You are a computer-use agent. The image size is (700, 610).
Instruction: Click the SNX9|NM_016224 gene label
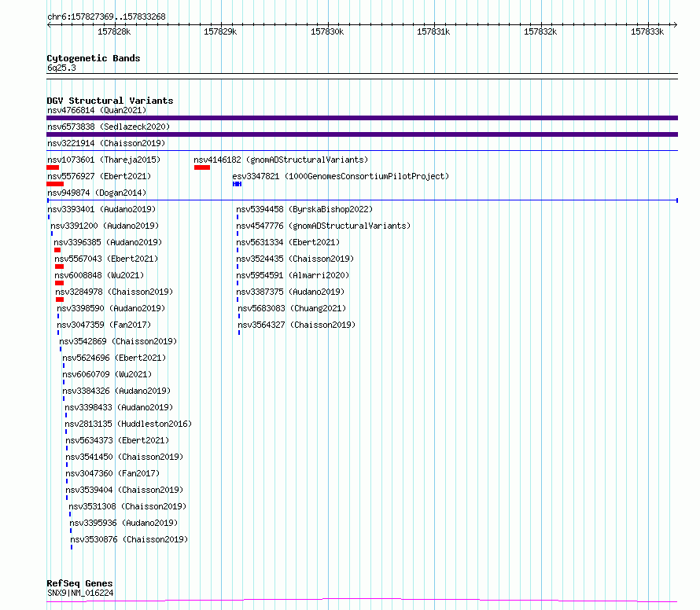(80, 593)
